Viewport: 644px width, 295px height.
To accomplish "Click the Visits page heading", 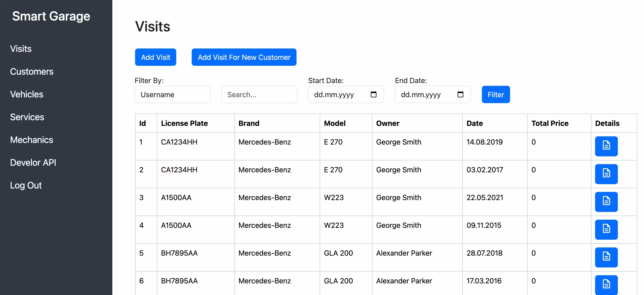I will point(153,27).
